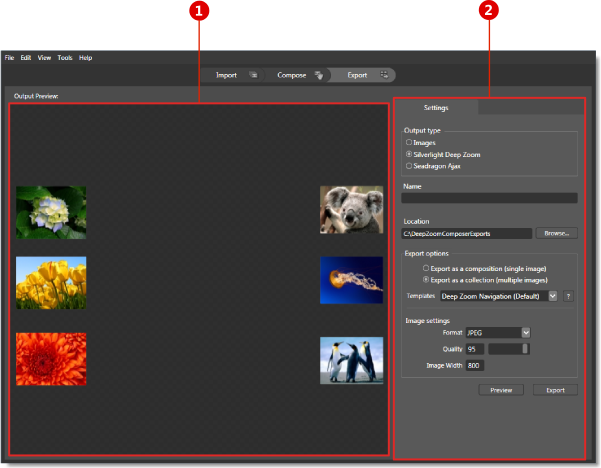
Task: Click the Export workspace icon
Action: click(x=384, y=75)
